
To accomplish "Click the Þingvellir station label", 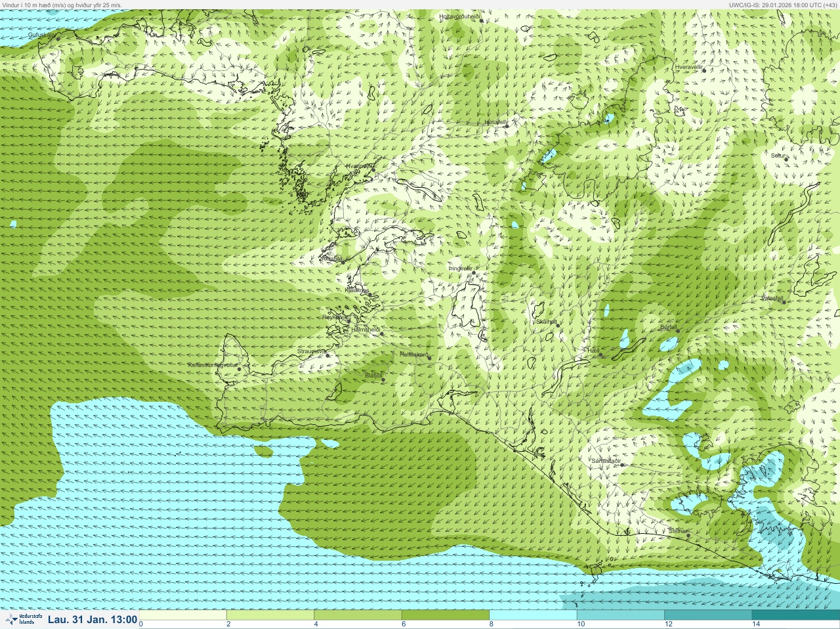I will [461, 269].
